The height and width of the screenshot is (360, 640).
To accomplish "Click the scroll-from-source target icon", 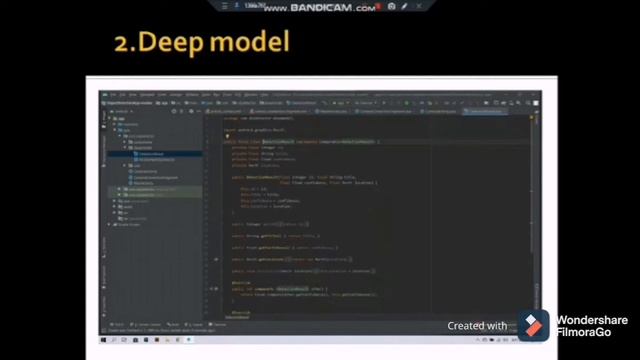I will click(x=174, y=111).
